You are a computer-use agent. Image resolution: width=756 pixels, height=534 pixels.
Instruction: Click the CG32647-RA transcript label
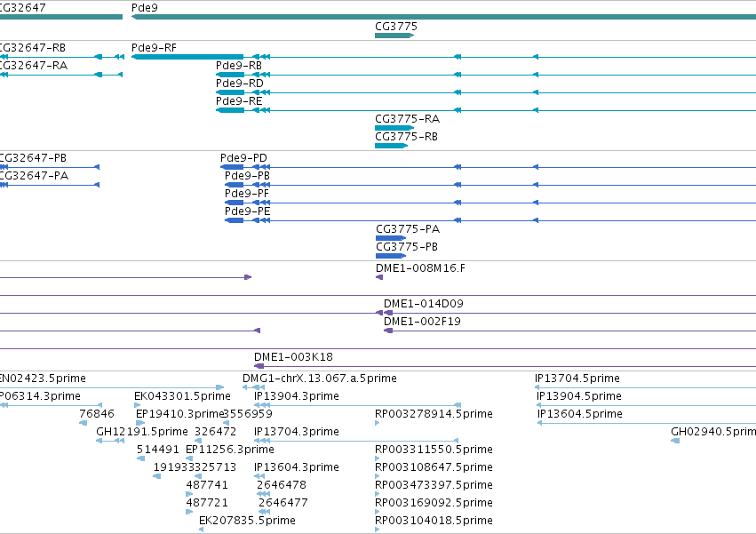34,66
